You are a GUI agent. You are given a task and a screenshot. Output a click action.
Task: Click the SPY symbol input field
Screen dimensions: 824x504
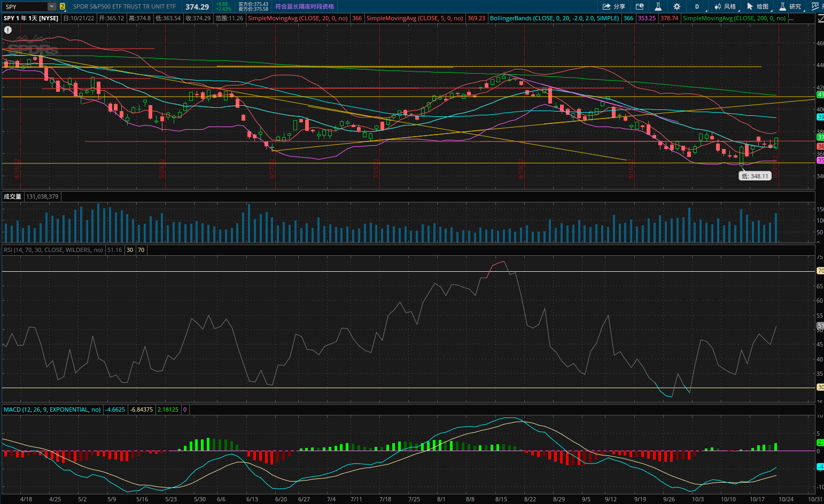(25, 6)
